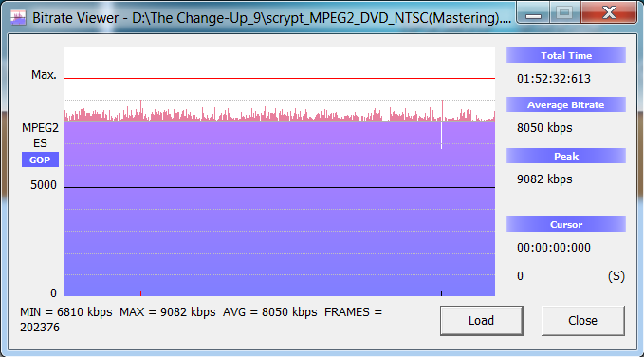Click the pink bitrate peaks in graph
Viewport: 644px width, 357px height.
(279, 115)
